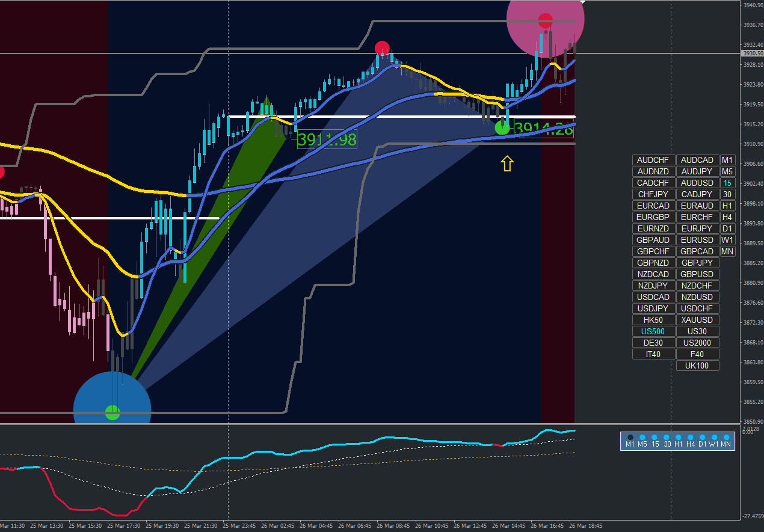This screenshot has width=764, height=532.
Task: Click the 3911.98 price label
Action: pos(327,139)
